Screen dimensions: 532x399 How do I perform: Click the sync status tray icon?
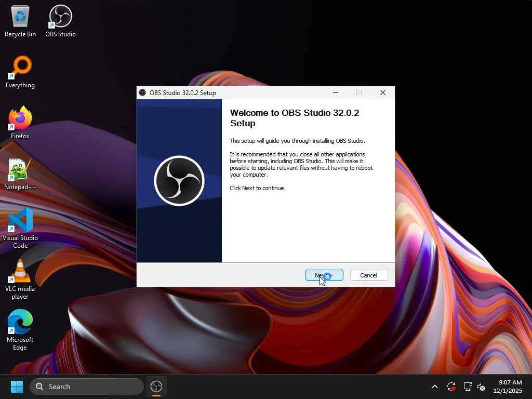click(451, 387)
